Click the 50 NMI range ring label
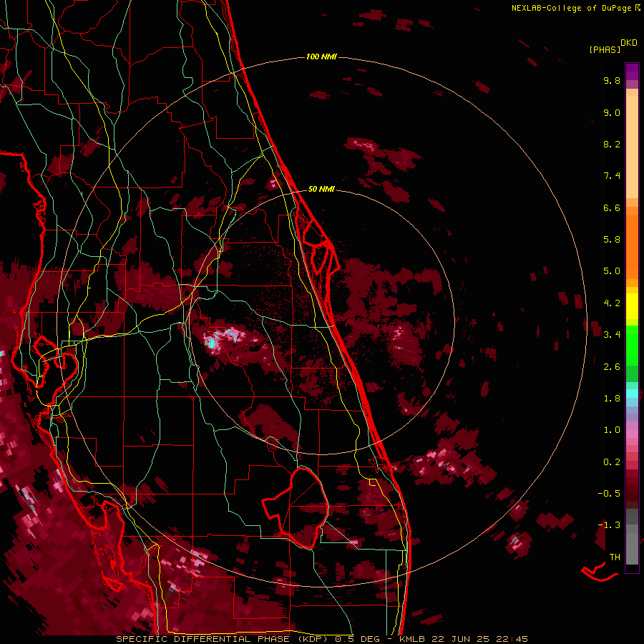Viewport: 644px width, 644px height. 321,190
